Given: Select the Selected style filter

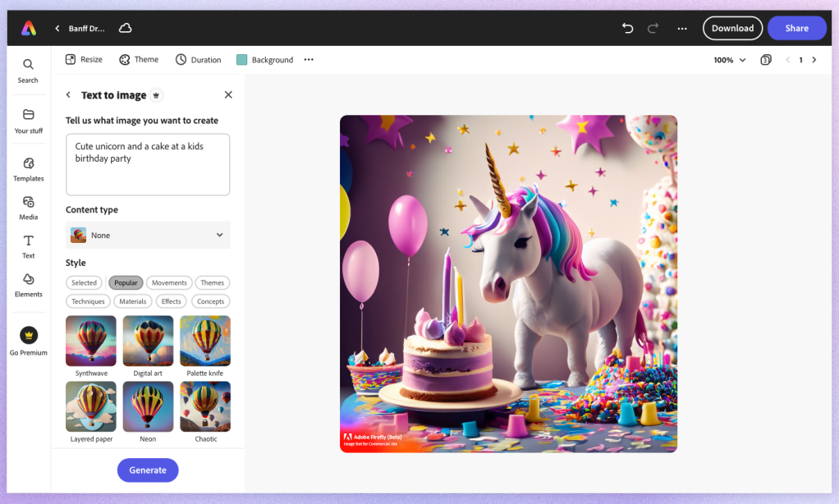Looking at the screenshot, I should pyautogui.click(x=84, y=282).
